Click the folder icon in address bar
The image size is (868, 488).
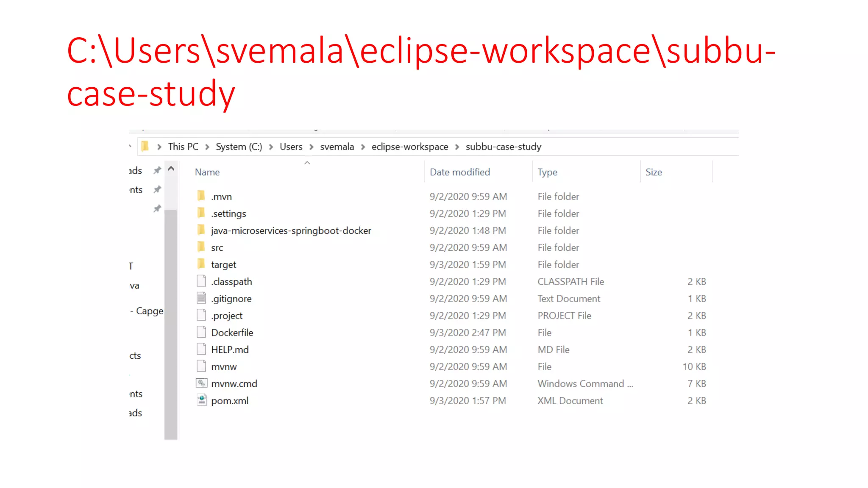[x=145, y=146]
